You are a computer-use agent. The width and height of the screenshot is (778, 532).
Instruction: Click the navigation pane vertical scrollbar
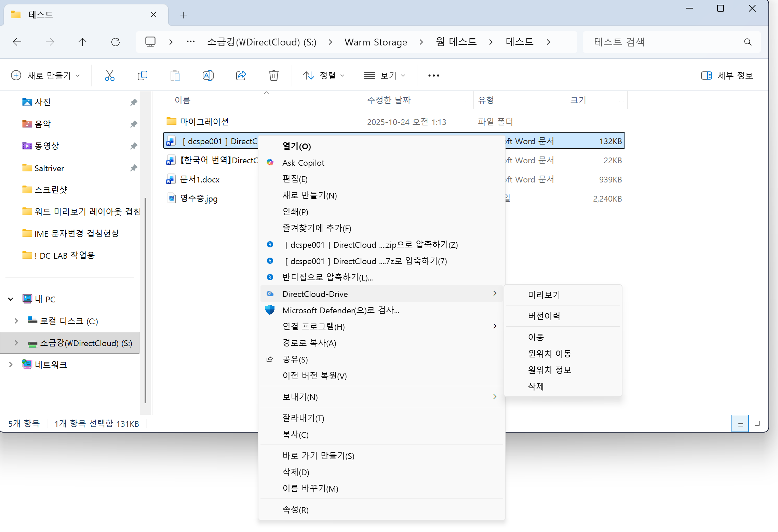pos(145,301)
